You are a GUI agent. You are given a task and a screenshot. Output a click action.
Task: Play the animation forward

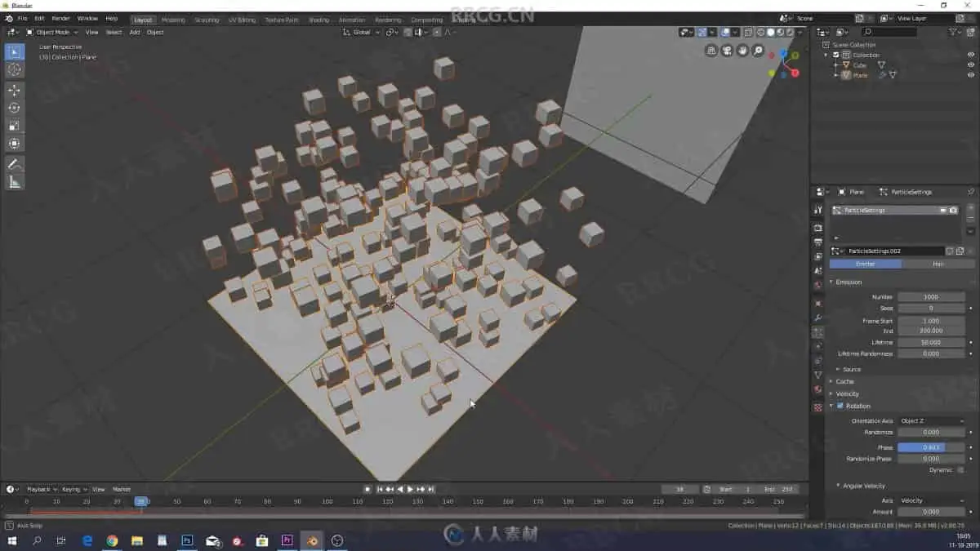[x=410, y=489]
